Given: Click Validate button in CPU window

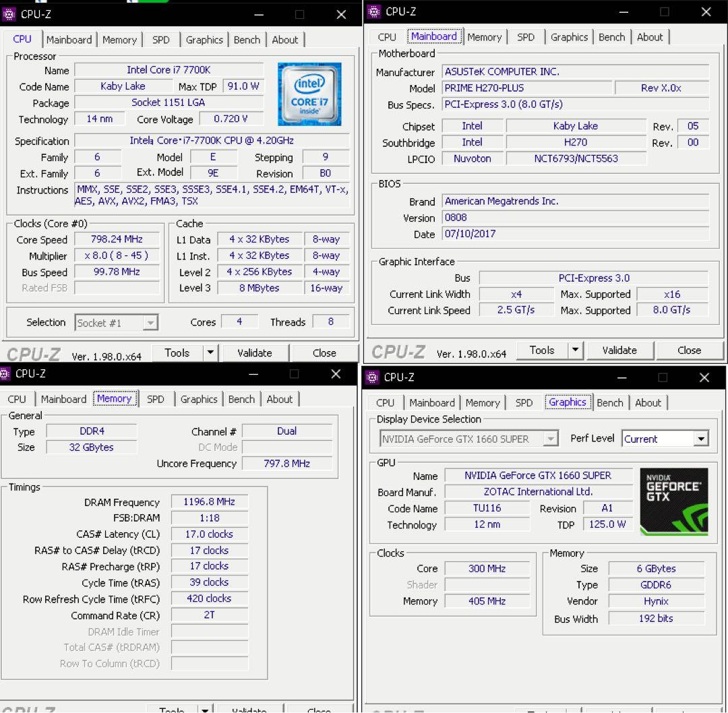Looking at the screenshot, I should pyautogui.click(x=255, y=352).
